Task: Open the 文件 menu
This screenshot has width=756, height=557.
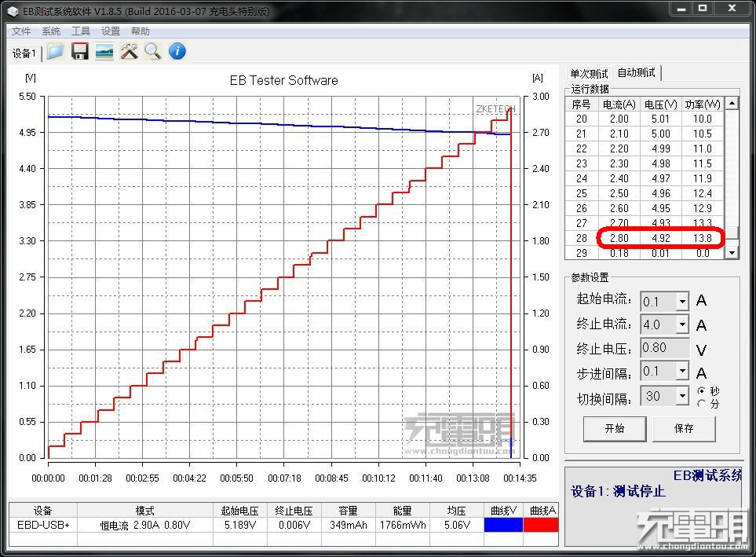Action: point(20,31)
